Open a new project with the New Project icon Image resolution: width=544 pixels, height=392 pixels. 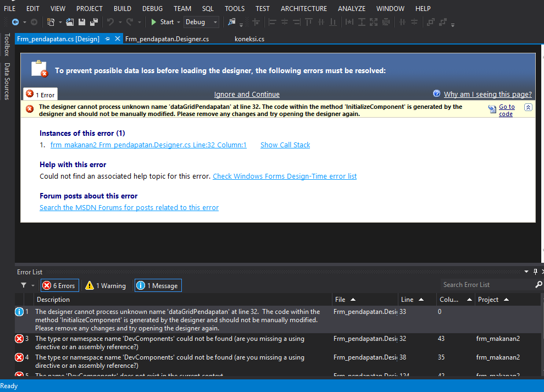(51, 22)
